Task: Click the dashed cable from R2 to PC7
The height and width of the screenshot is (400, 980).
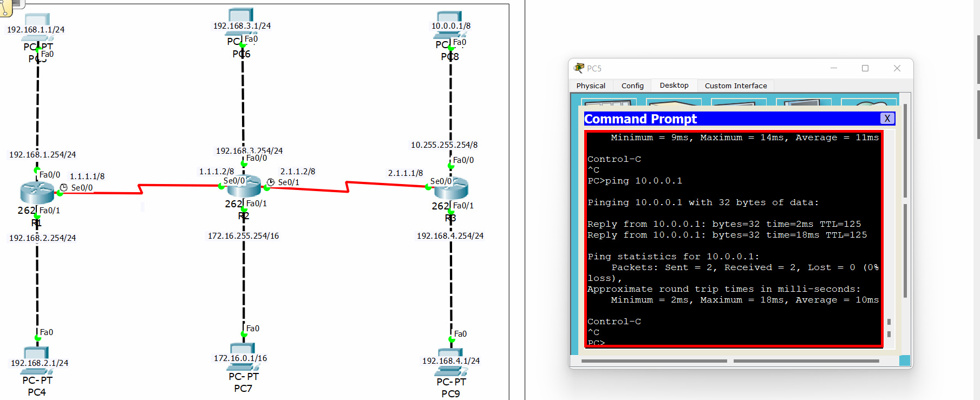Action: (244, 271)
